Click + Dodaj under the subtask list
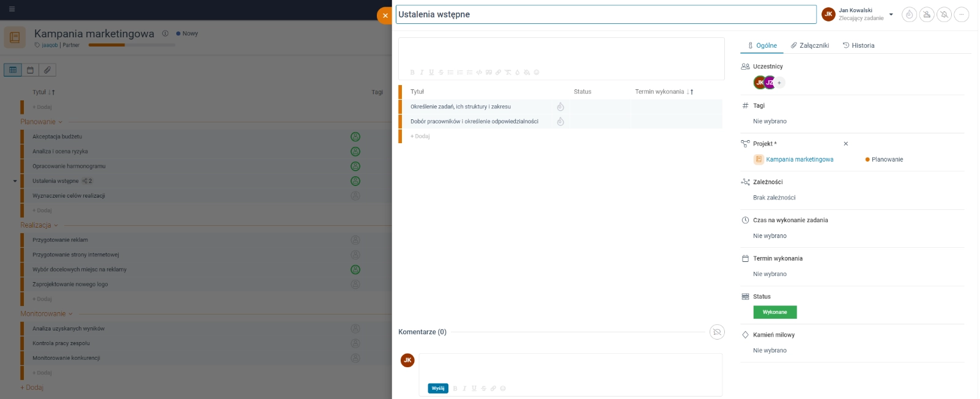 point(420,136)
